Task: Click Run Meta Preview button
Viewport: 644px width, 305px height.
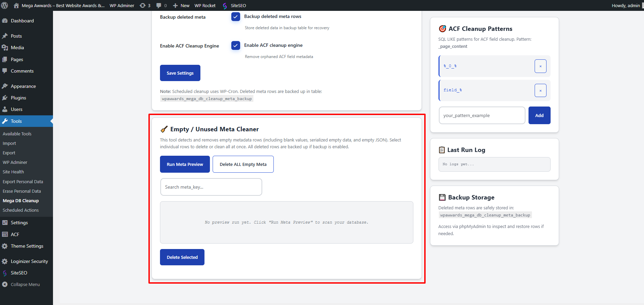Action: pyautogui.click(x=185, y=164)
